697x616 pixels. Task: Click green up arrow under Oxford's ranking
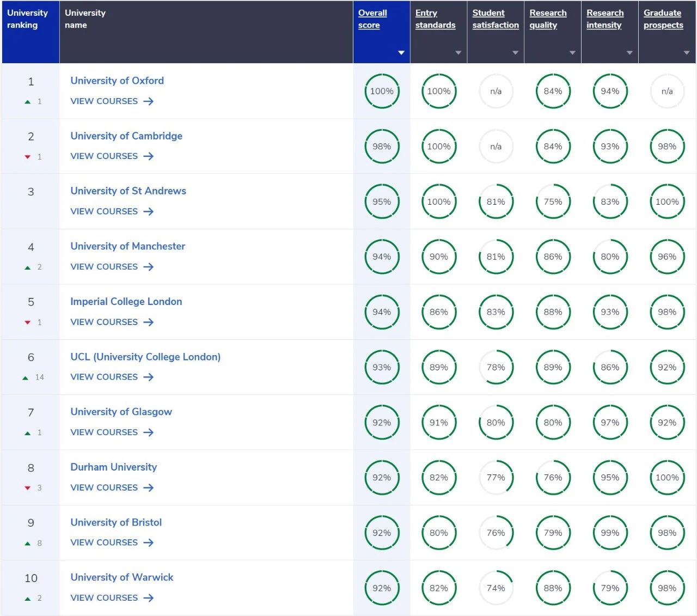28,102
